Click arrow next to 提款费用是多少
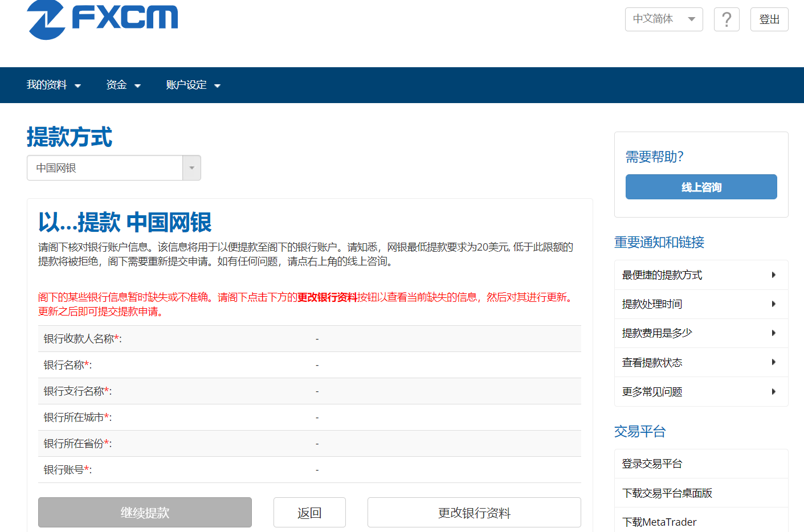Image resolution: width=804 pixels, height=532 pixels. pyautogui.click(x=773, y=333)
